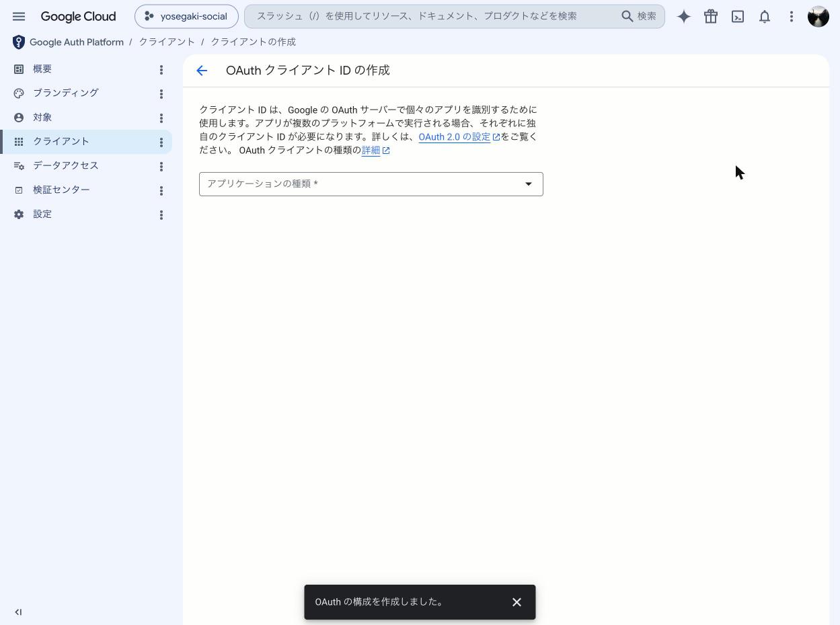Go to Google Auth Platform breadcrumb
Viewport: 840px width, 625px height.
point(77,42)
